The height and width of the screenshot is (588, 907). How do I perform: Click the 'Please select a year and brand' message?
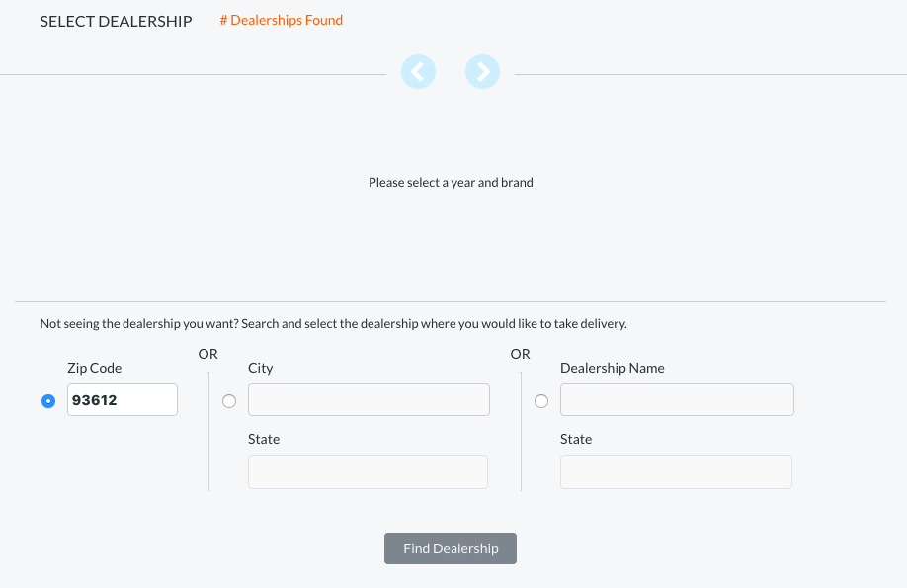pos(450,182)
